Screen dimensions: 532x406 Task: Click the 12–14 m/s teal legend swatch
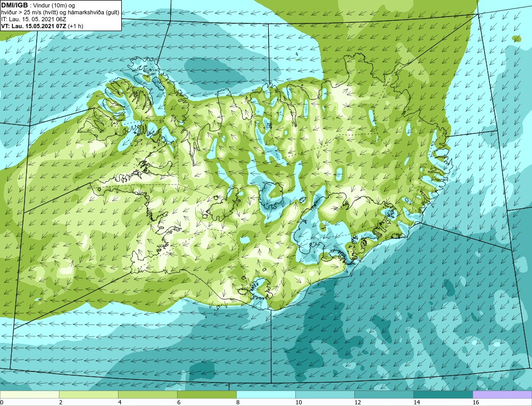(x=384, y=394)
